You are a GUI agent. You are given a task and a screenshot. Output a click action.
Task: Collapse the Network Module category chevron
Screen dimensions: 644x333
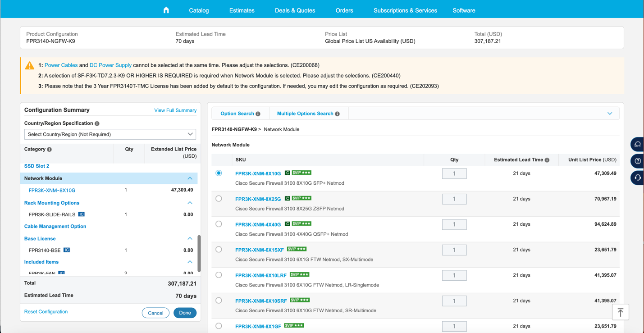click(190, 178)
